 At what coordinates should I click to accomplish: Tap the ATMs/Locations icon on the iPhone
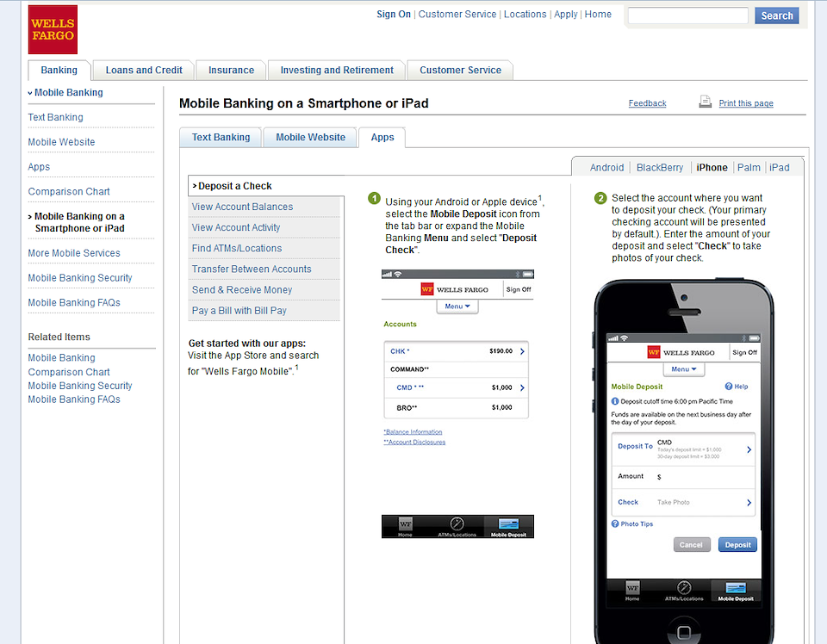[684, 587]
